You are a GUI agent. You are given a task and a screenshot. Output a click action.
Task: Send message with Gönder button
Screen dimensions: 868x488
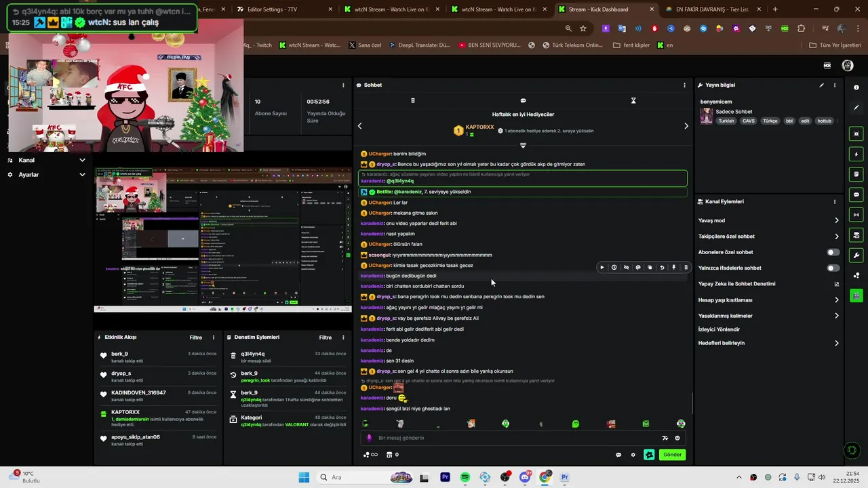click(672, 455)
